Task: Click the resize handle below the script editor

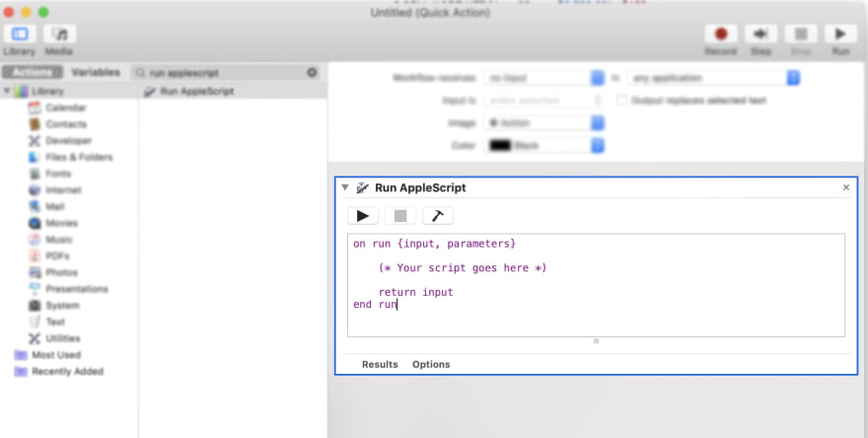Action: [596, 341]
